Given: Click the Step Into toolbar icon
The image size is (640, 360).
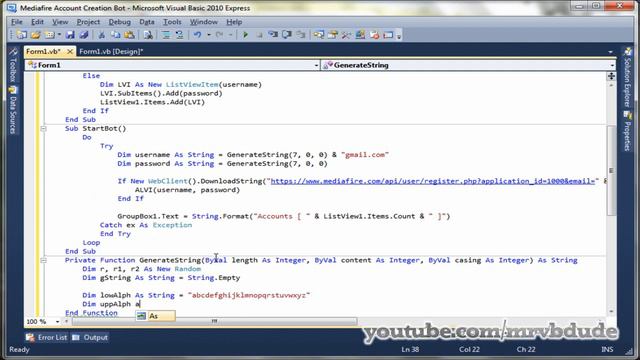Looking at the screenshot, I should coord(273,35).
